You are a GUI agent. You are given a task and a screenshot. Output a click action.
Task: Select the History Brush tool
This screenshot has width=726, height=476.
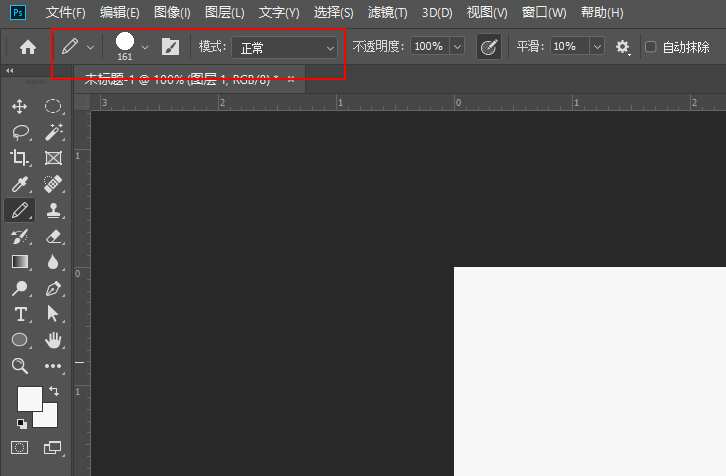(x=20, y=237)
